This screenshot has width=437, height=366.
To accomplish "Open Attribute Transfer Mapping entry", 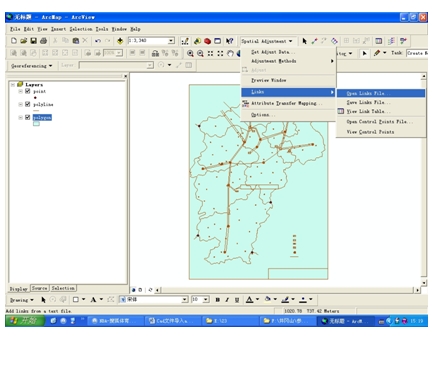I will 288,103.
